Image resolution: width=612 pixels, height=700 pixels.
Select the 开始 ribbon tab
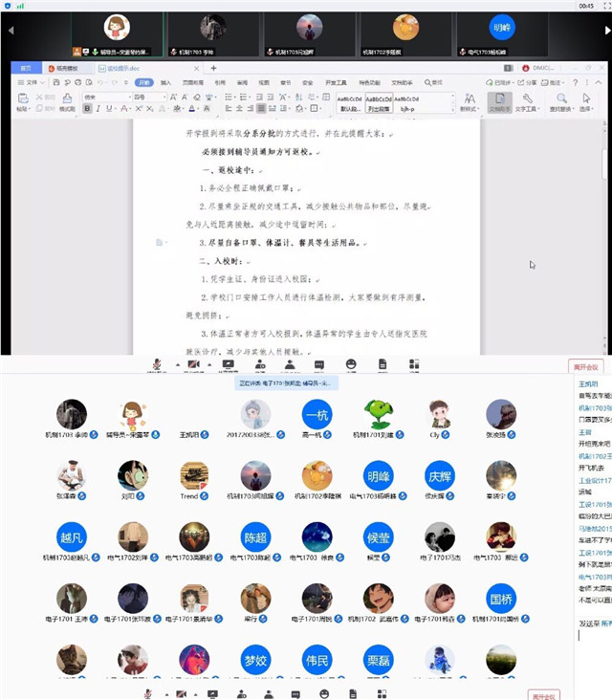[x=143, y=82]
